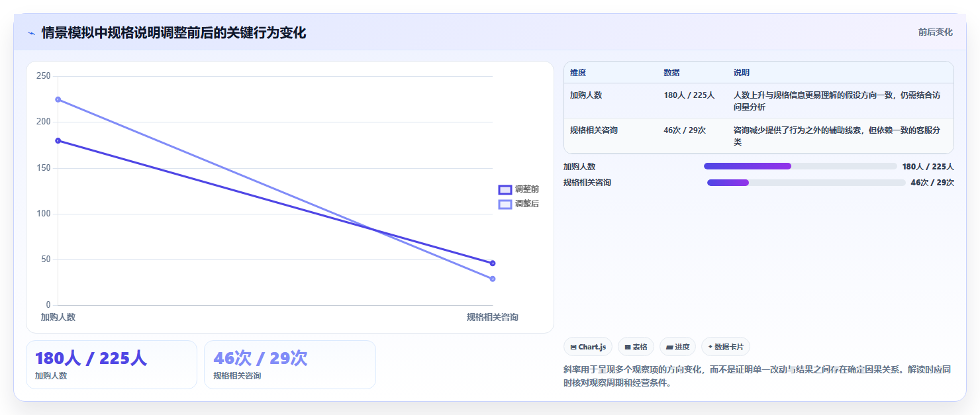Click the 调整前 data point at 46
This screenshot has height=415, width=980.
[x=493, y=263]
